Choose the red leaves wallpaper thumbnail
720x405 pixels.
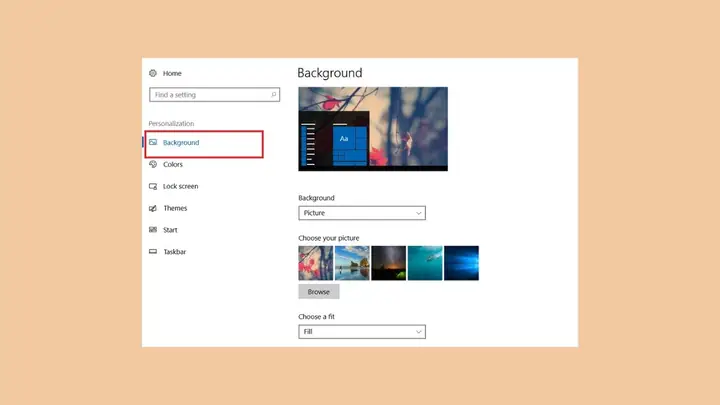315,263
